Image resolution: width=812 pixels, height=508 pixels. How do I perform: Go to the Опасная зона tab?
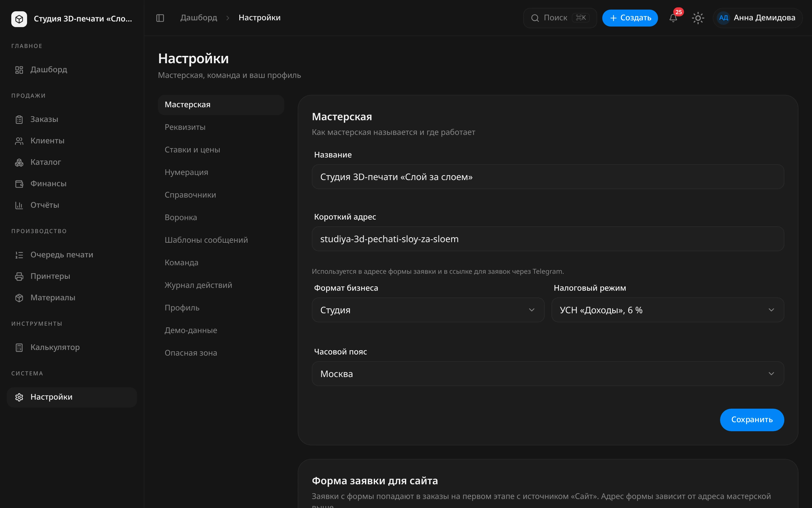(x=221, y=353)
